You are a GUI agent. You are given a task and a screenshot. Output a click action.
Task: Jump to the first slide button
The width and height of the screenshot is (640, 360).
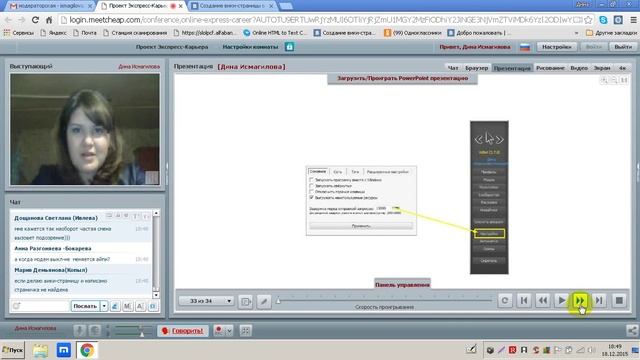pos(524,301)
